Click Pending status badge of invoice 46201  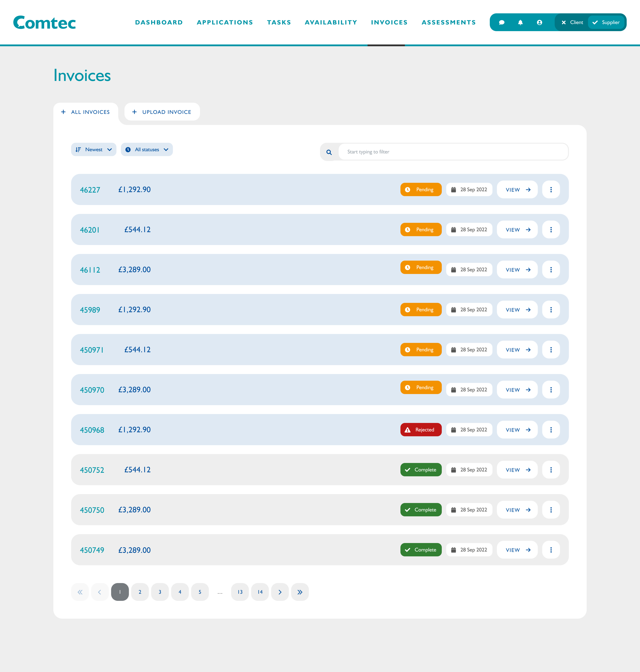[x=421, y=230]
